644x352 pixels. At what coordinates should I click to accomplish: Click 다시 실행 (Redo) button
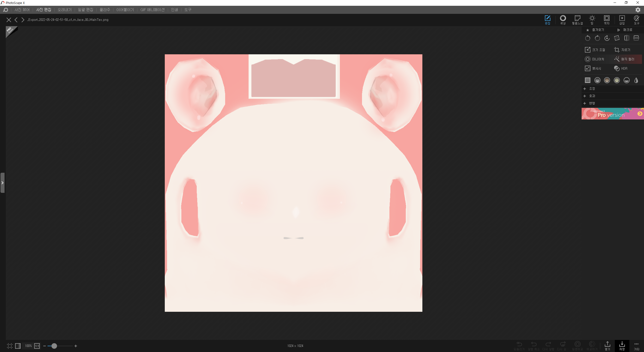coord(548,346)
